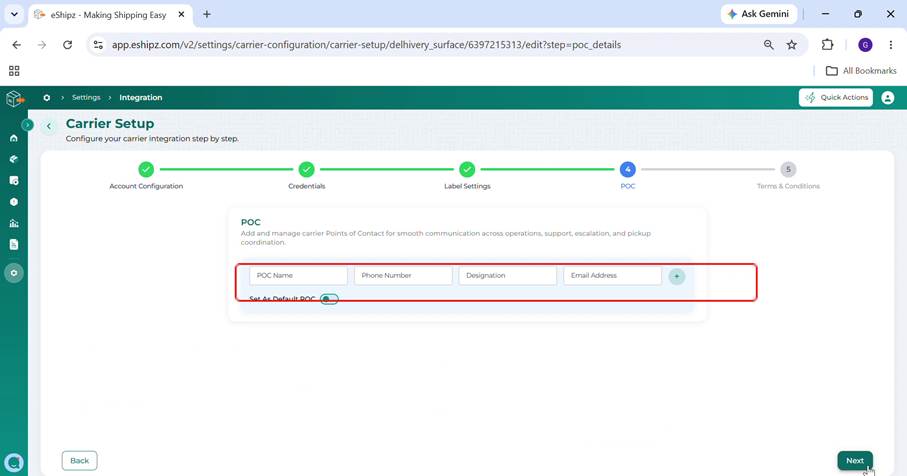
Task: Open the All Bookmarks folder
Action: pos(861,71)
